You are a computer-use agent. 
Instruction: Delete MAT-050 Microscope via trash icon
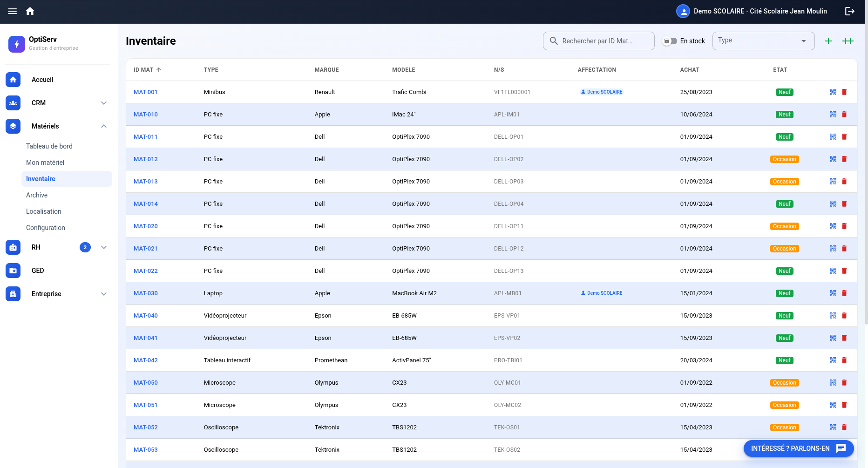[844, 383]
